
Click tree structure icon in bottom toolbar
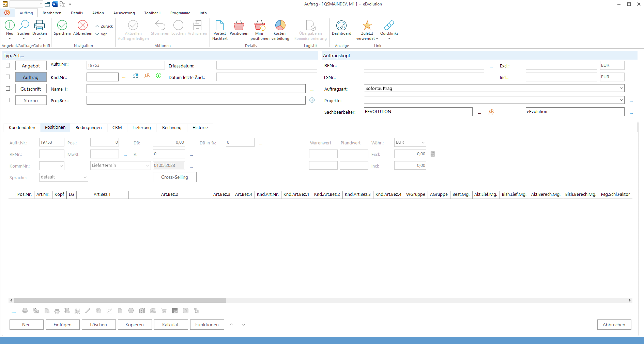pyautogui.click(x=197, y=311)
